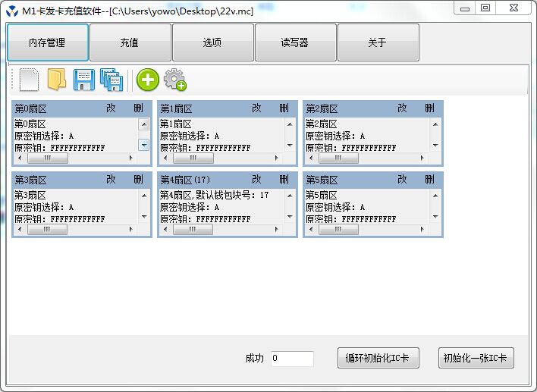The height and width of the screenshot is (392, 537).
Task: Open a file with the folder icon
Action: point(56,79)
